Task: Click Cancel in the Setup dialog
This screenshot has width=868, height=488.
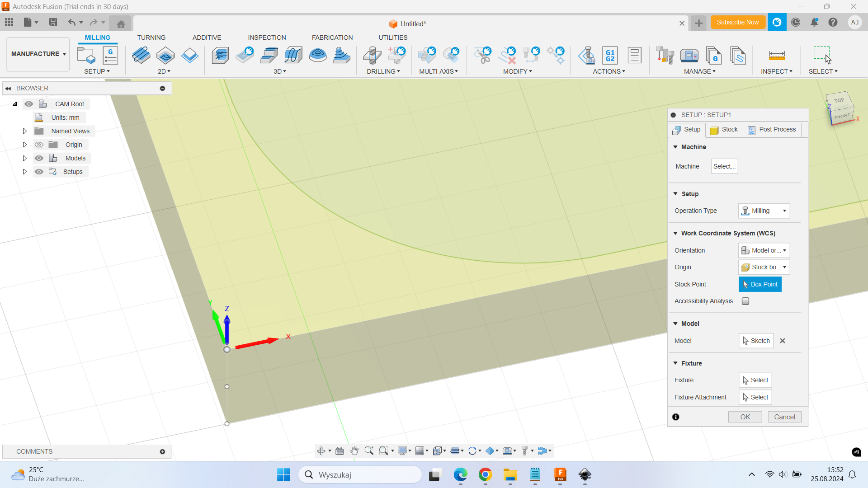Action: (784, 417)
